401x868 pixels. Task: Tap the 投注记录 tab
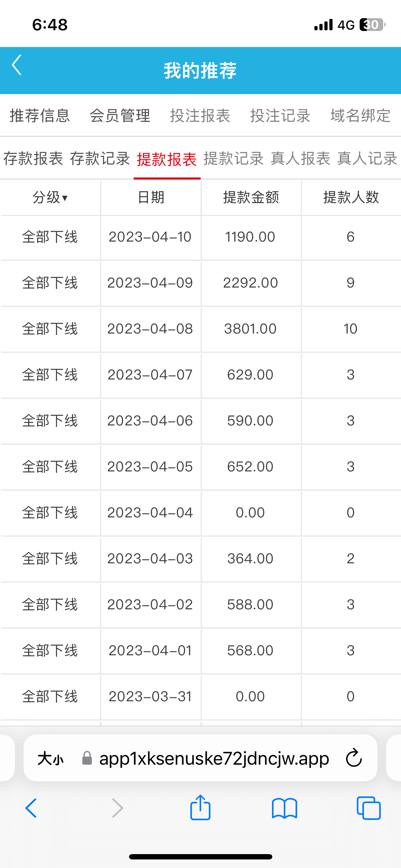pos(280,116)
